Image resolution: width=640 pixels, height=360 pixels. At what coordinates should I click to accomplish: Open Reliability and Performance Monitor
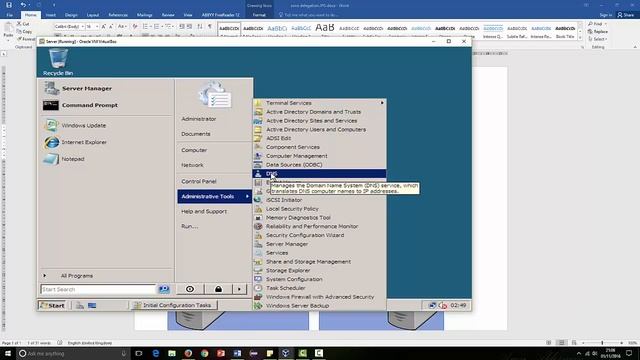319,226
